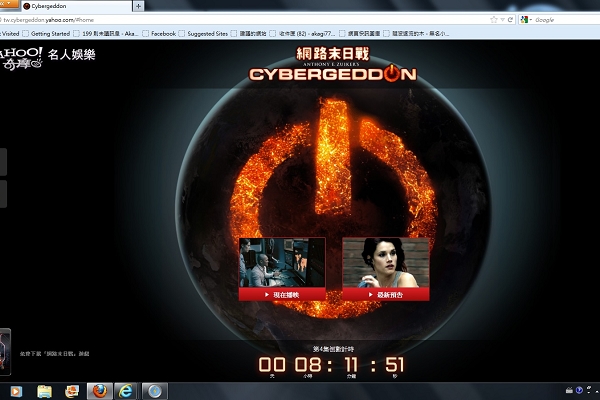Viewport: 600px width, 400px height.
Task: Open the URL history dropdown arrow
Action: point(502,20)
